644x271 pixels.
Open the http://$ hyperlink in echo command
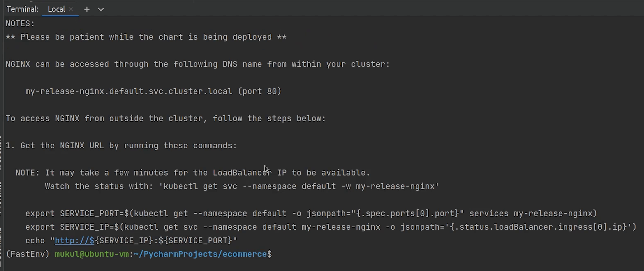click(74, 241)
